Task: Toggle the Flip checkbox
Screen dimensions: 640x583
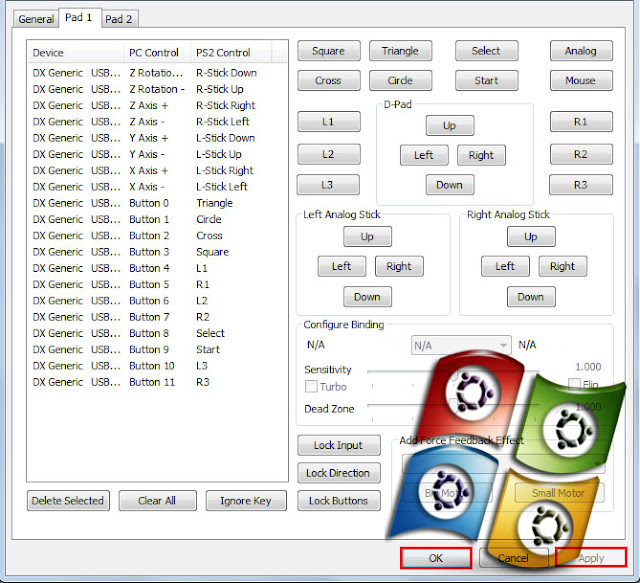Action: [584, 385]
